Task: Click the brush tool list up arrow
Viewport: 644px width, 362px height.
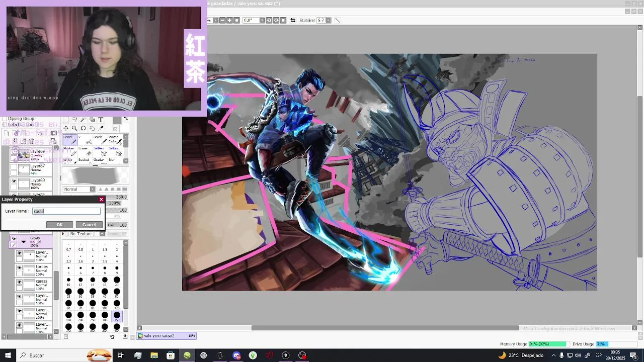Action: (126, 137)
